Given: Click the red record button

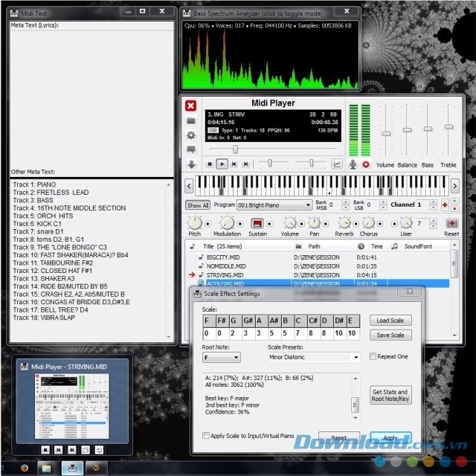Looking at the screenshot, I should [366, 164].
